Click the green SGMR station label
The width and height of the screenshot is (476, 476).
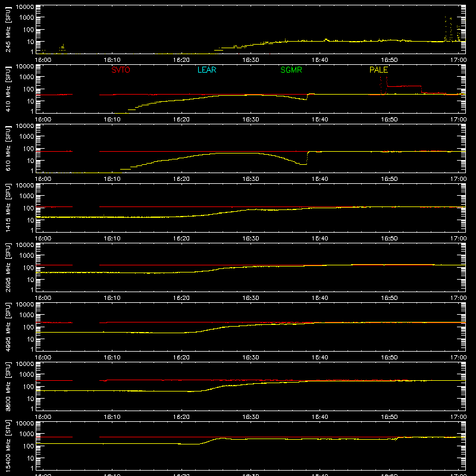(x=291, y=70)
